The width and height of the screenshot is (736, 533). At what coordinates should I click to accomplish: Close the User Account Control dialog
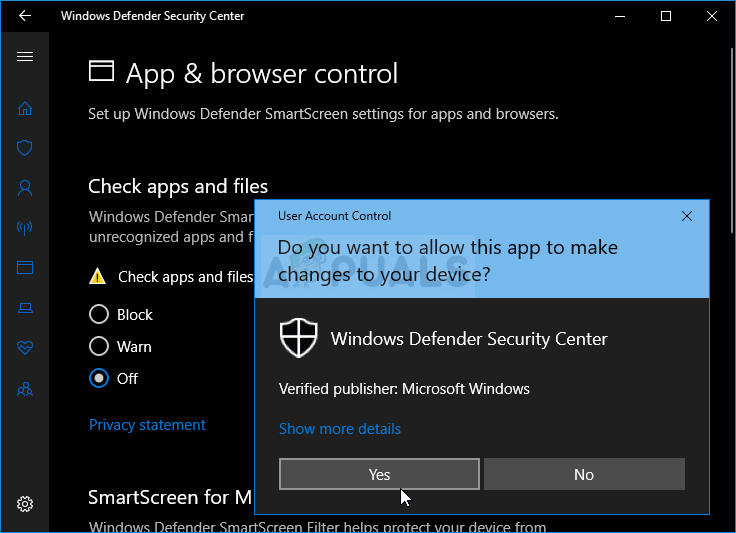[x=687, y=216]
